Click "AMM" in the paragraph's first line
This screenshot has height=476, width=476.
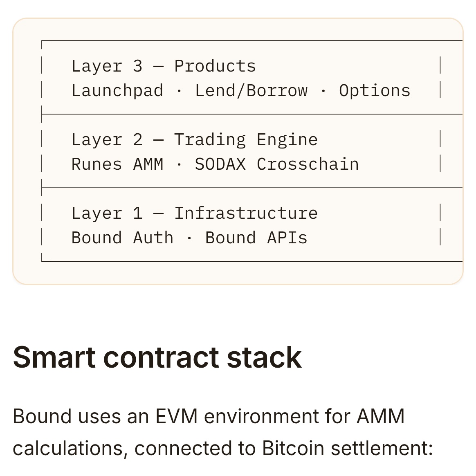(380, 416)
